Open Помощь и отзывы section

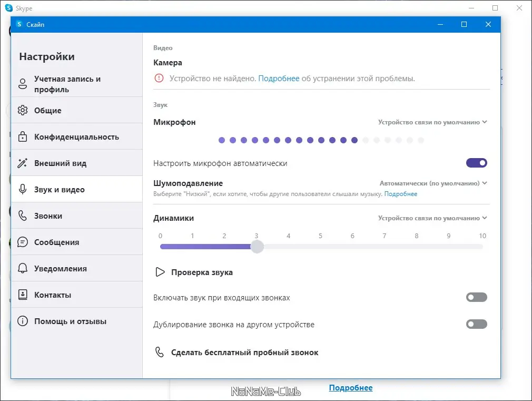[x=77, y=321]
